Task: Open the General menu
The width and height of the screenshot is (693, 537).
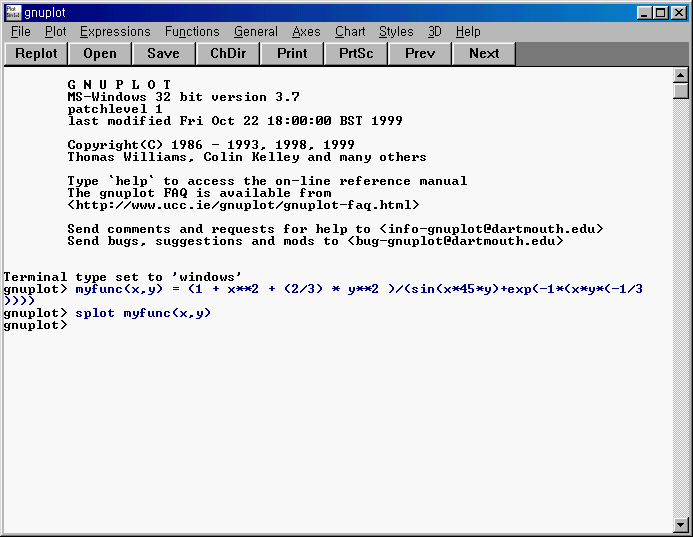Action: 256,32
